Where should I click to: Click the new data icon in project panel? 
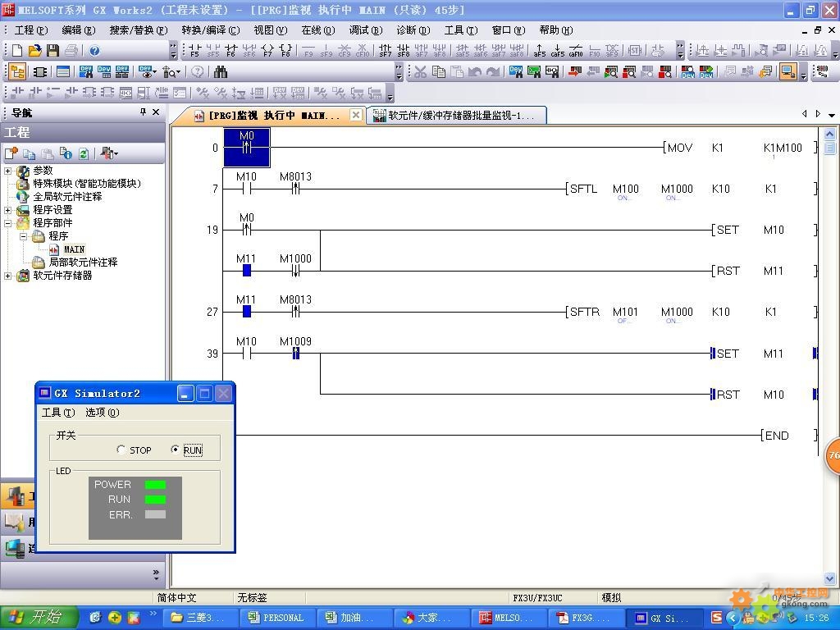(11, 153)
